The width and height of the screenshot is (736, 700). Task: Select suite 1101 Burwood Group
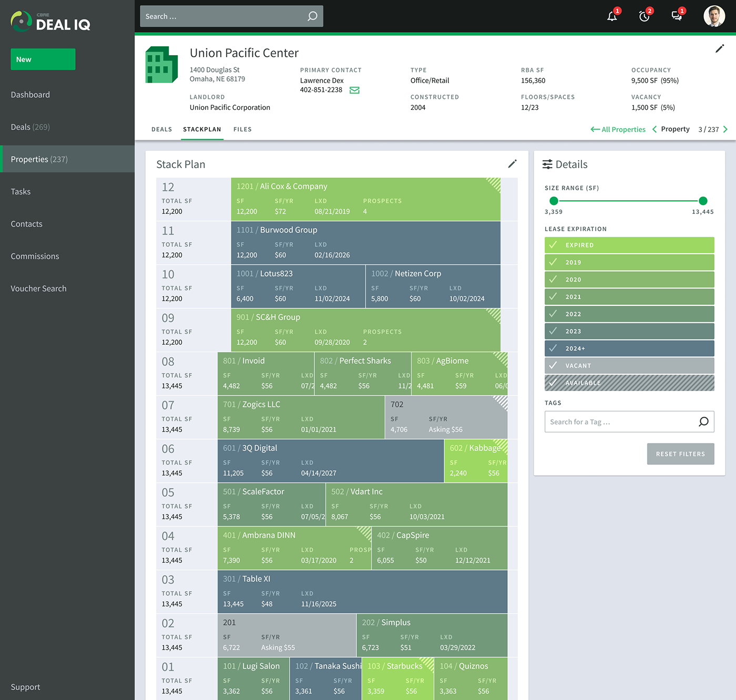point(365,243)
